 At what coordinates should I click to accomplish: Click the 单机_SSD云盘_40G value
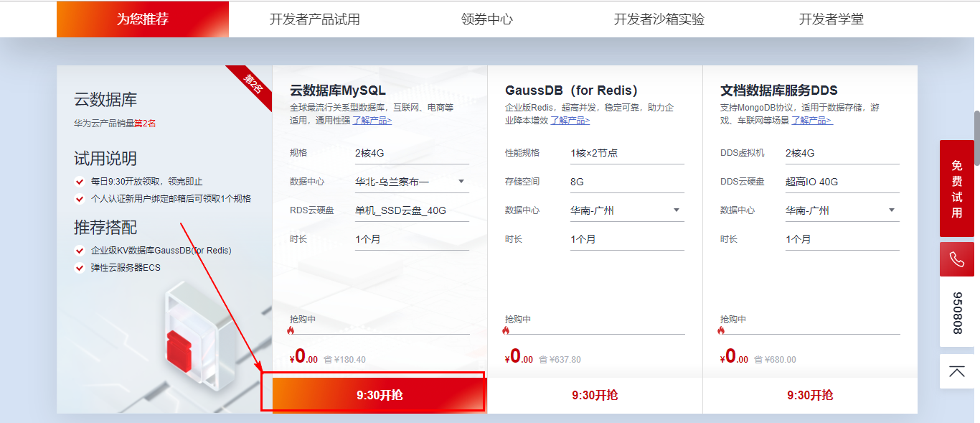(400, 210)
